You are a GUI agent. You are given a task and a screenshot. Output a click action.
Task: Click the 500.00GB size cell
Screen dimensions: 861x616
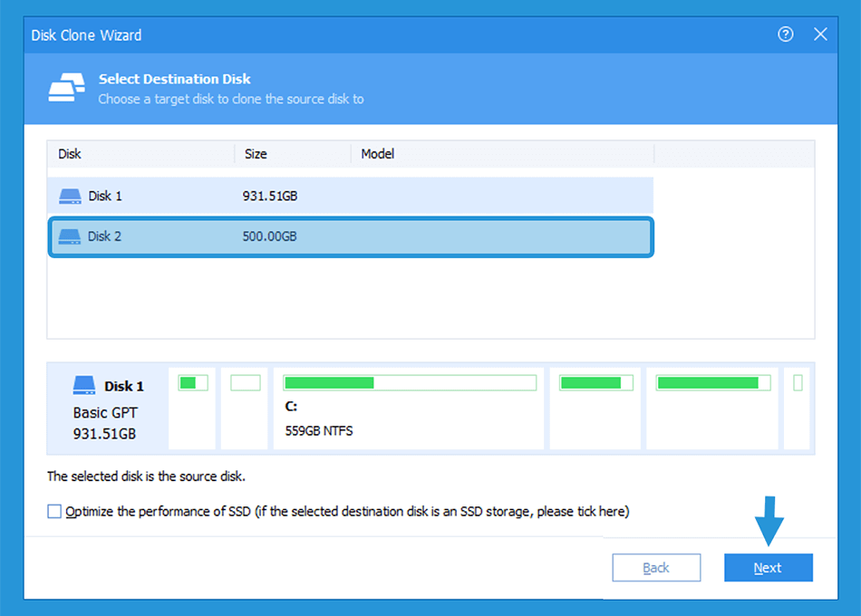tap(269, 236)
